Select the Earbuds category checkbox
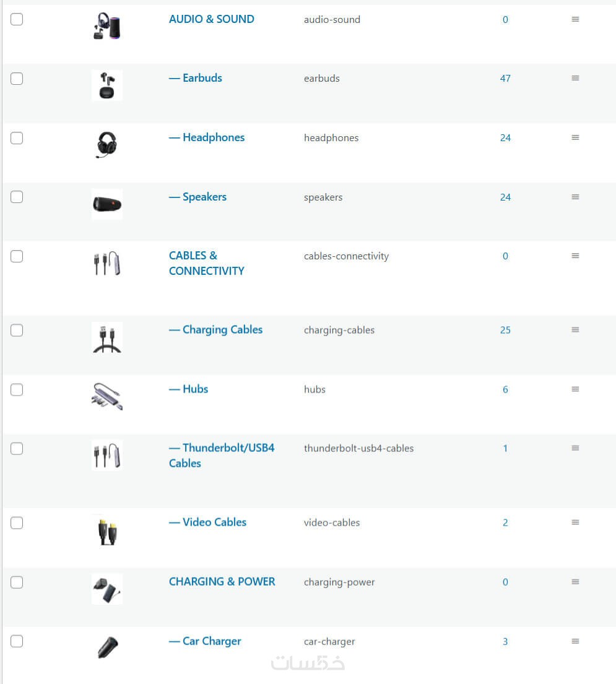Screen dimensions: 616x684 17,79
